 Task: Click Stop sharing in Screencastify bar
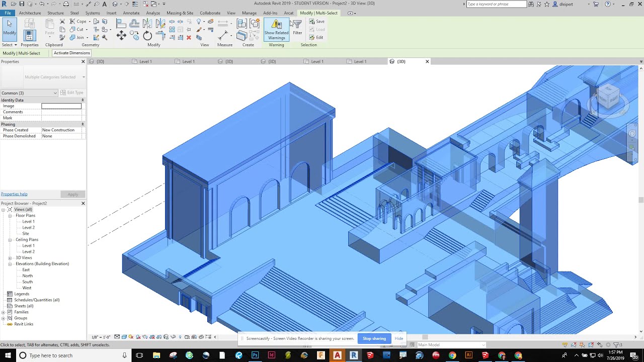pos(374,338)
